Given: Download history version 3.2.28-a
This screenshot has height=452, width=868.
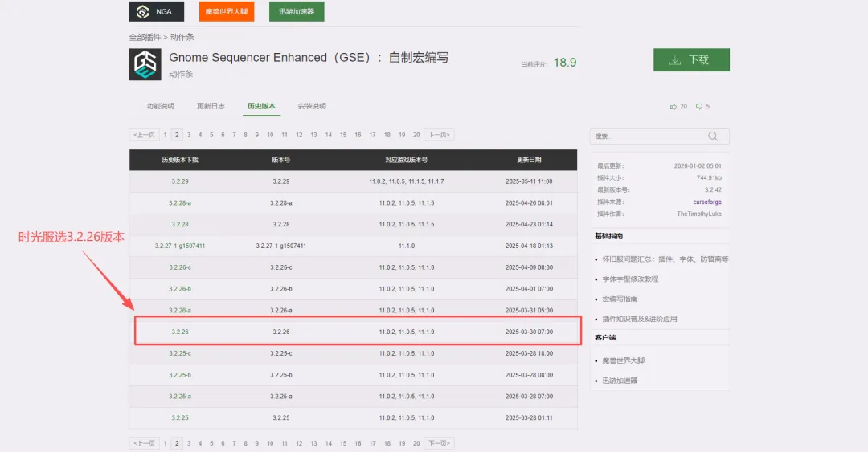Looking at the screenshot, I should [x=180, y=203].
